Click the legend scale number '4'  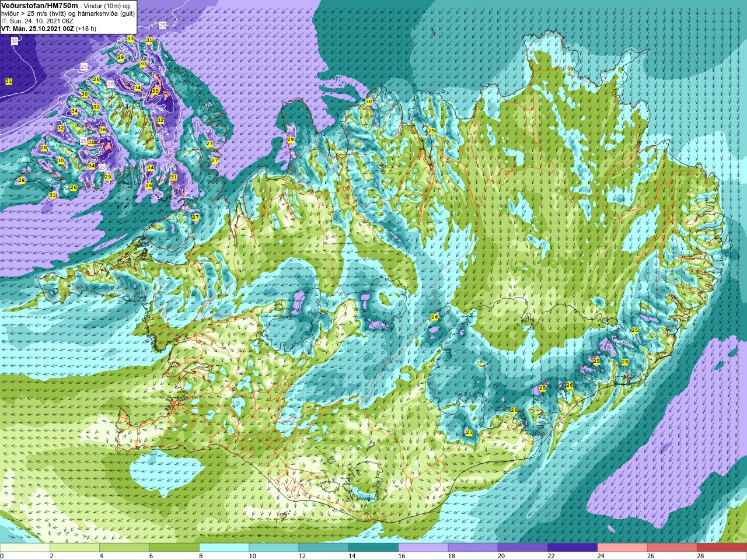[102, 556]
